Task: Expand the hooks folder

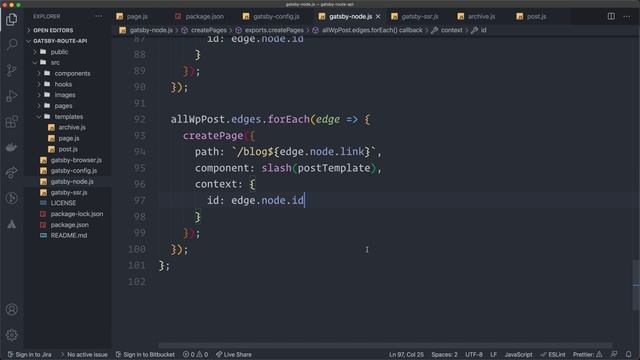Action: tap(63, 84)
